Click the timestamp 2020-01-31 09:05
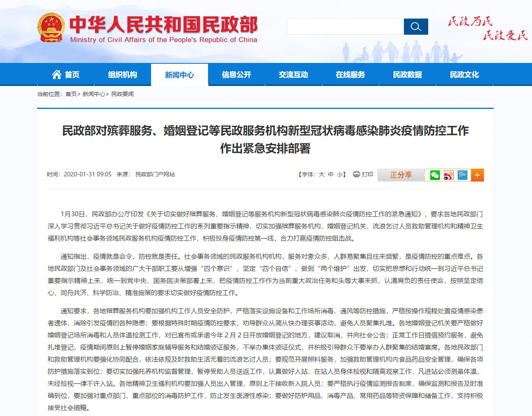 click(88, 174)
